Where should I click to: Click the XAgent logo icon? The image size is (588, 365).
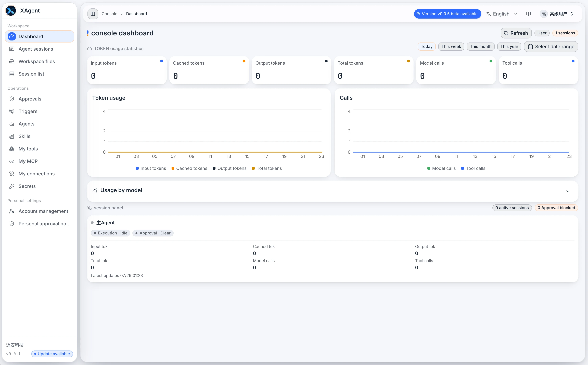tap(11, 11)
